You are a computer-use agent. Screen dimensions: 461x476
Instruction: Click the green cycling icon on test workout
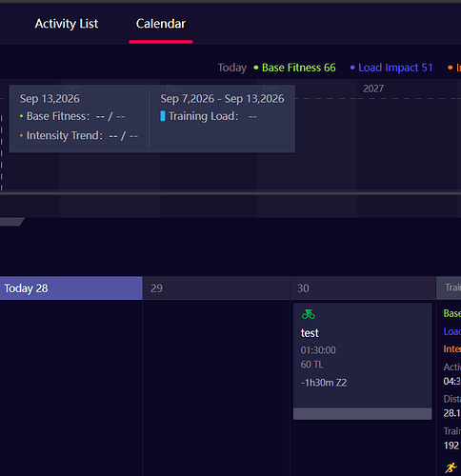[309, 314]
